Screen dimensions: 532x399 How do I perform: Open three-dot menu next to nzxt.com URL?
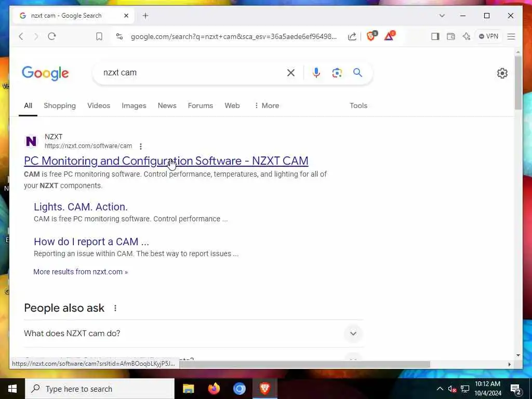(140, 146)
